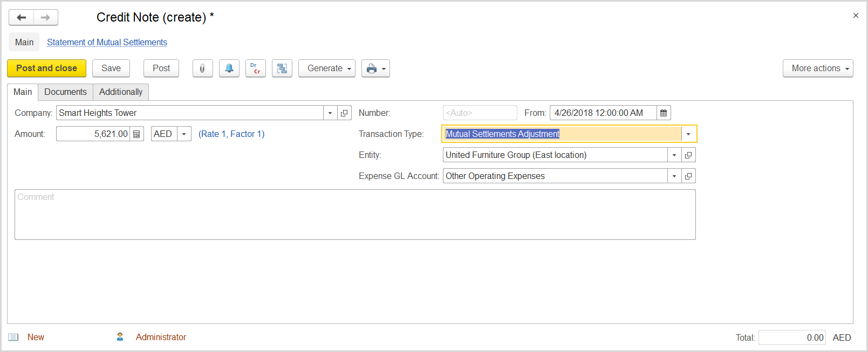Click the Entity field United Furniture Group
868x352 pixels.
(x=555, y=155)
